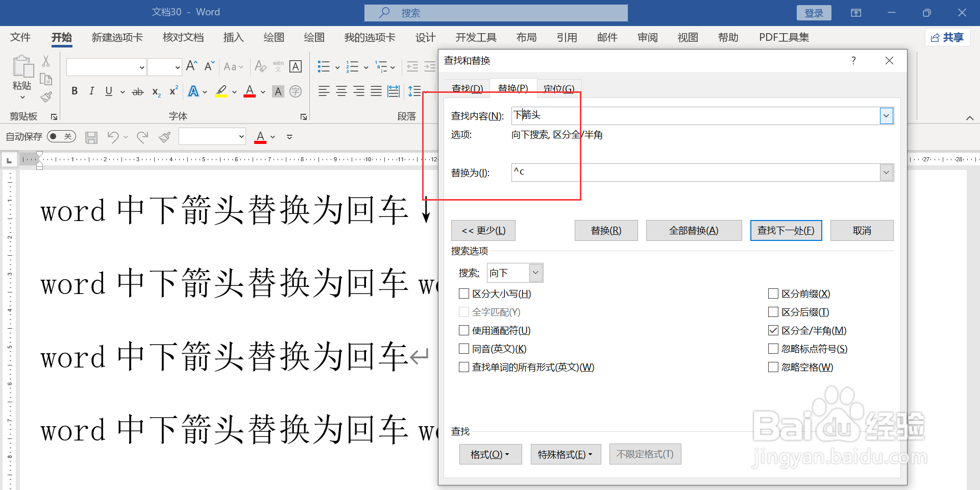Increase font size with A-up icon
The height and width of the screenshot is (490, 980).
coord(192,66)
